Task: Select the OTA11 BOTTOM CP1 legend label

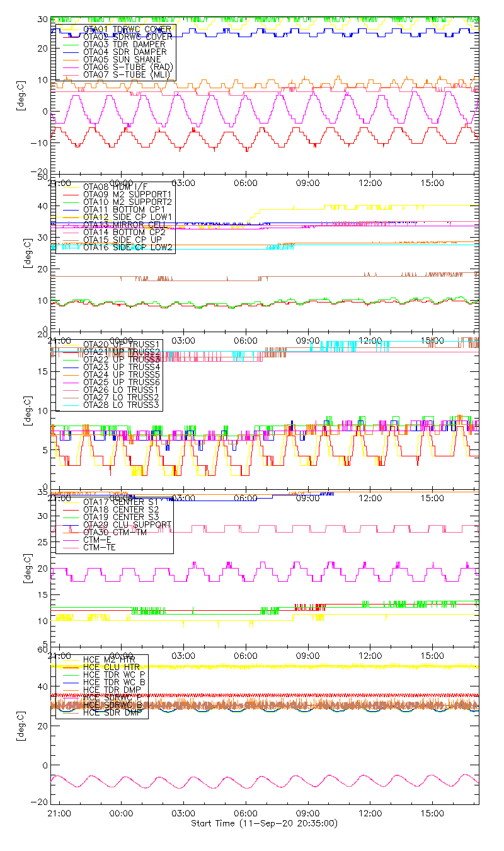Action: tap(123, 209)
